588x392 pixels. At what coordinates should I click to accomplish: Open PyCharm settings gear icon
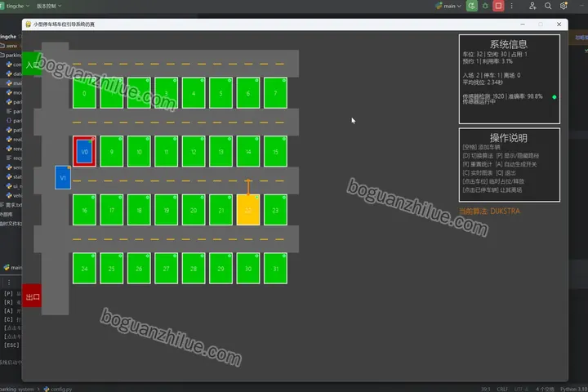(563, 6)
